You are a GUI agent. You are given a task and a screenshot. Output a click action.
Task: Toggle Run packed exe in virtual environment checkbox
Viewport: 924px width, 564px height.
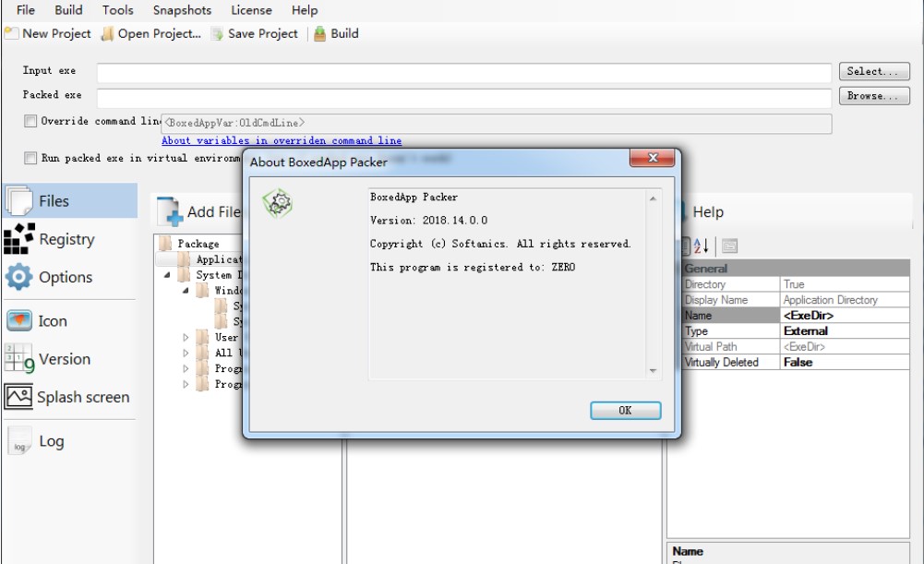(x=30, y=158)
